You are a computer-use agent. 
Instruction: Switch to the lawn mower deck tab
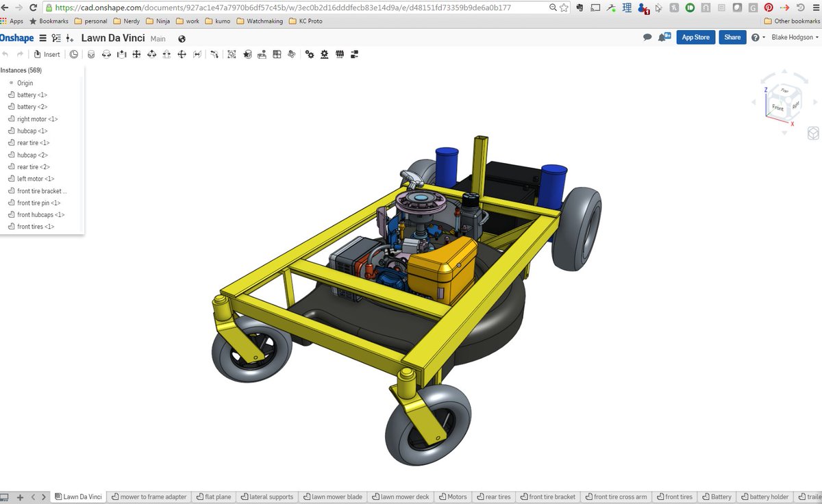[x=401, y=497]
